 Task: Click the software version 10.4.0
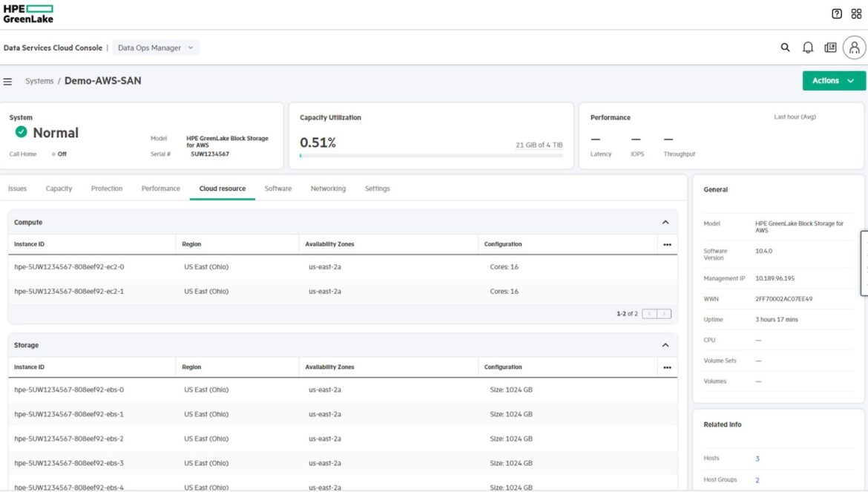763,251
